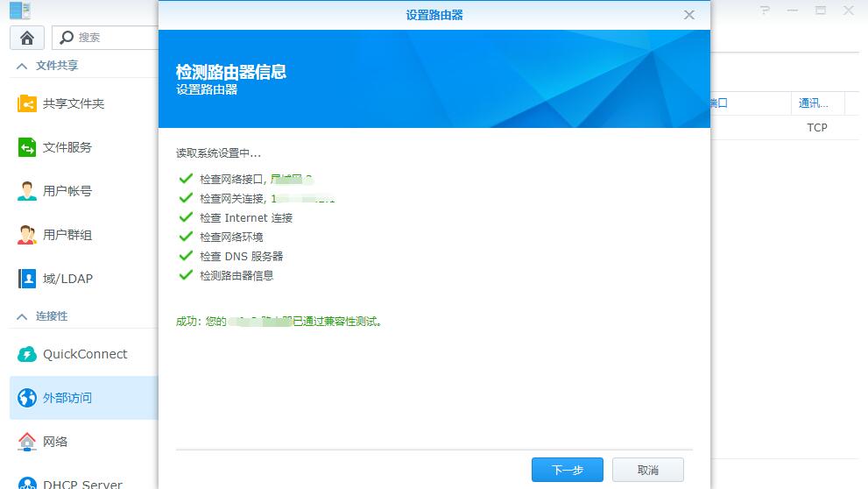
Task: Select 域/LDAP label in sidebar
Action: tap(68, 279)
